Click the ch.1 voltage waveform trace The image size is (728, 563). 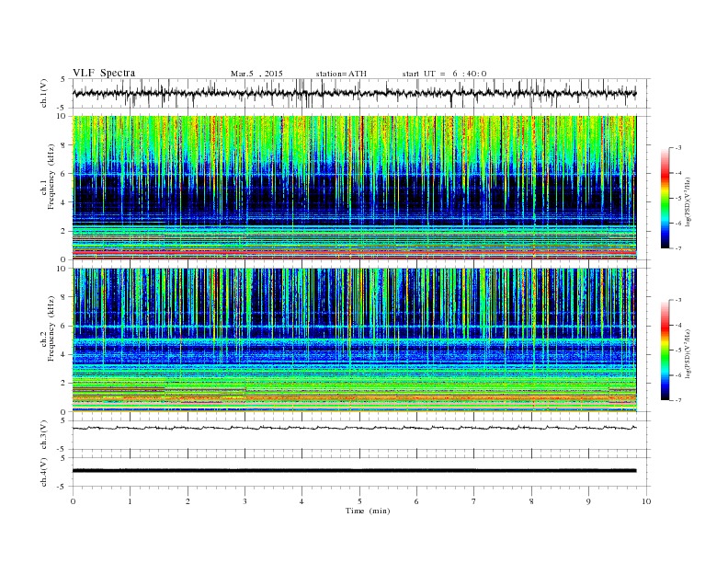tap(354, 93)
